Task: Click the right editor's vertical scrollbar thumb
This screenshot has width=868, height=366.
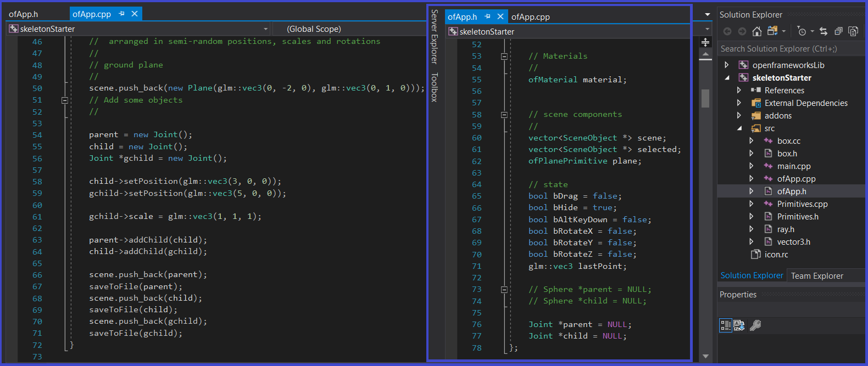Action: coord(705,98)
